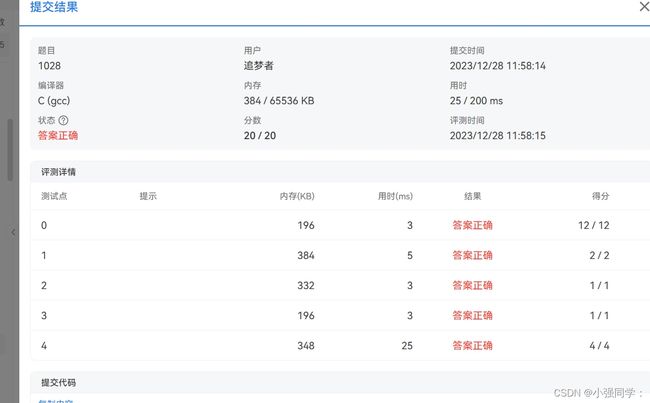650x403 pixels.
Task: Click score 1 / 1 in test point 3
Action: 599,316
